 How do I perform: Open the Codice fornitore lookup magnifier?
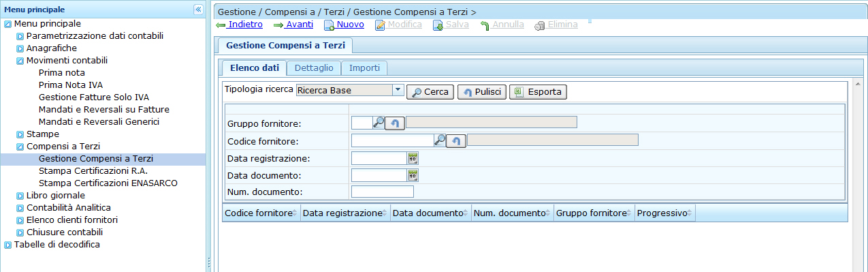tap(440, 140)
